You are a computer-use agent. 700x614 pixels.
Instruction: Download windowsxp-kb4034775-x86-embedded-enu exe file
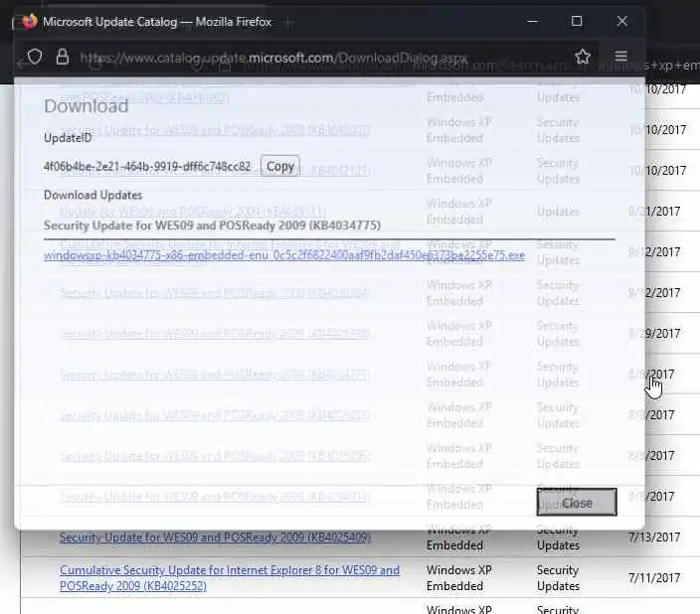[x=284, y=255]
